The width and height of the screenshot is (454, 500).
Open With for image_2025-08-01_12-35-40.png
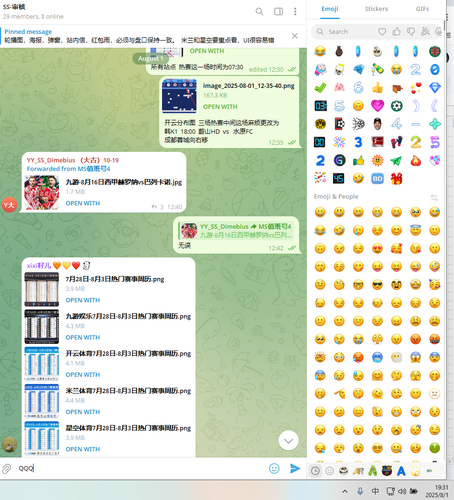click(220, 107)
